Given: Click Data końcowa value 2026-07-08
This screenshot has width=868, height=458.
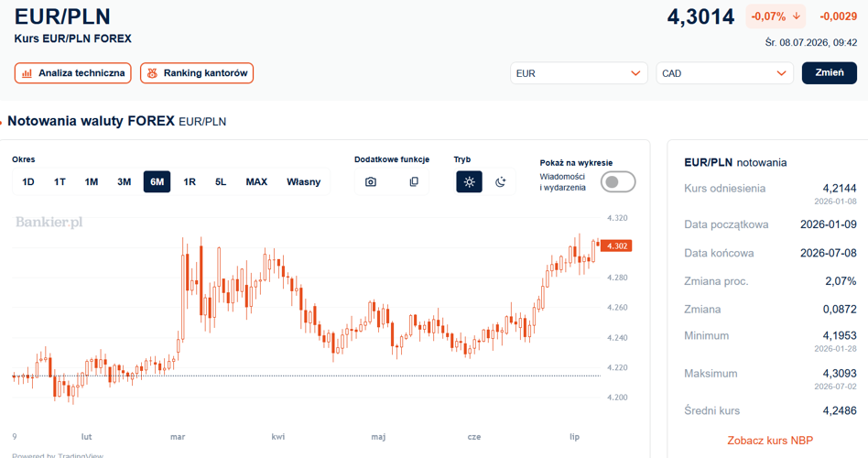Looking at the screenshot, I should (x=828, y=253).
